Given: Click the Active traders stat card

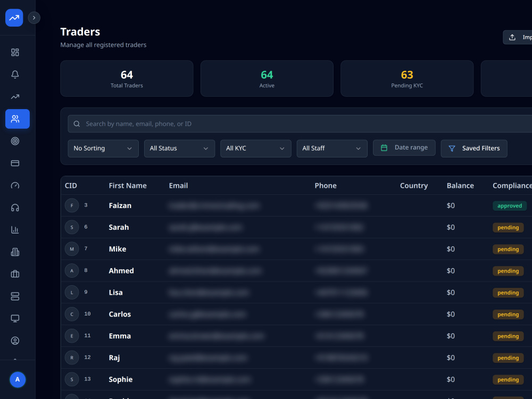Looking at the screenshot, I should [x=267, y=78].
